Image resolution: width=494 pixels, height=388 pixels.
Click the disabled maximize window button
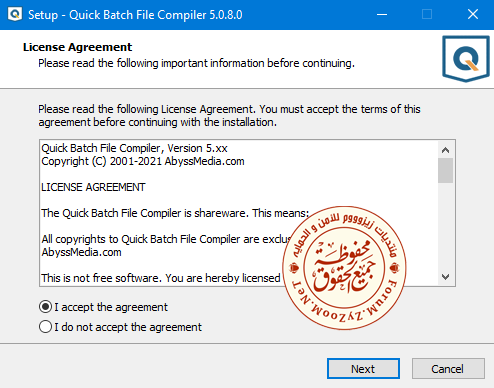(x=427, y=15)
